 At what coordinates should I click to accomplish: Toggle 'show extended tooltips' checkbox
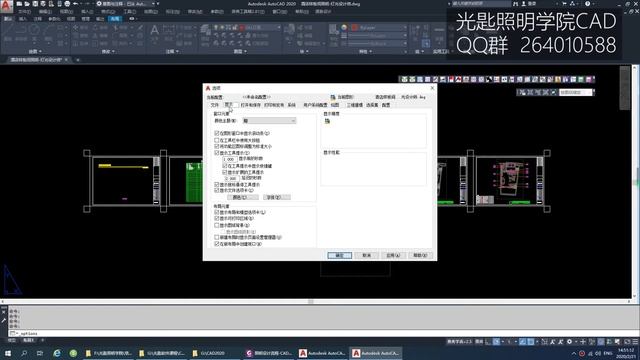click(x=225, y=172)
